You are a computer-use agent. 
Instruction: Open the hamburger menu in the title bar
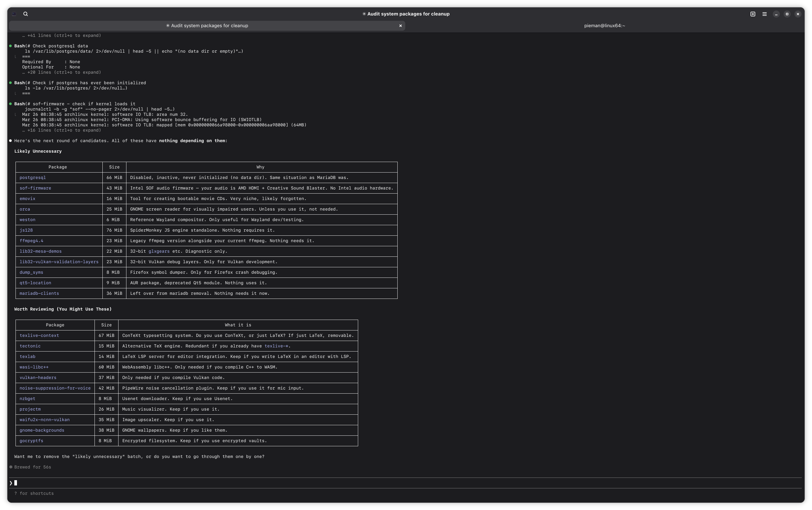pyautogui.click(x=765, y=14)
